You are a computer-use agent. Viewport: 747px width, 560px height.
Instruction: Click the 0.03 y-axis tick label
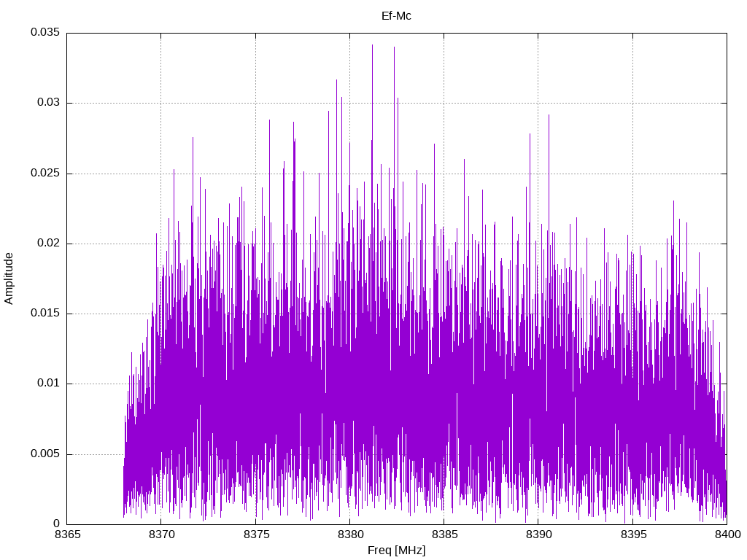pos(49,102)
